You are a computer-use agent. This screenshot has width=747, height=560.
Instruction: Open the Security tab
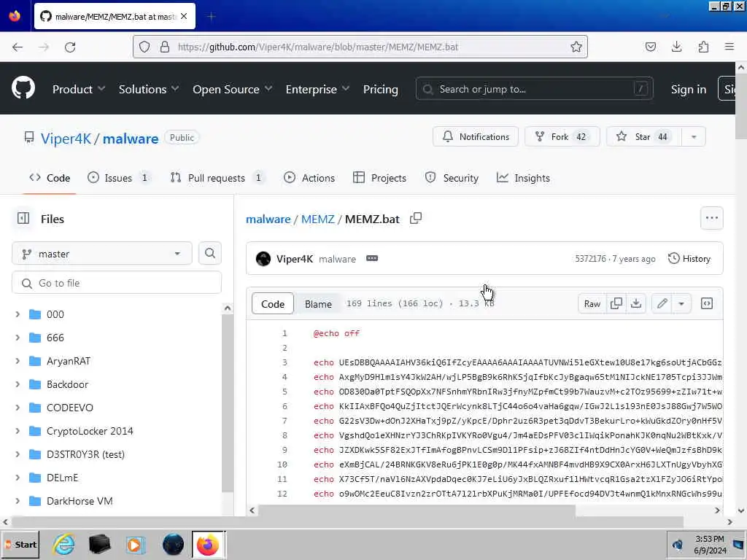452,178
